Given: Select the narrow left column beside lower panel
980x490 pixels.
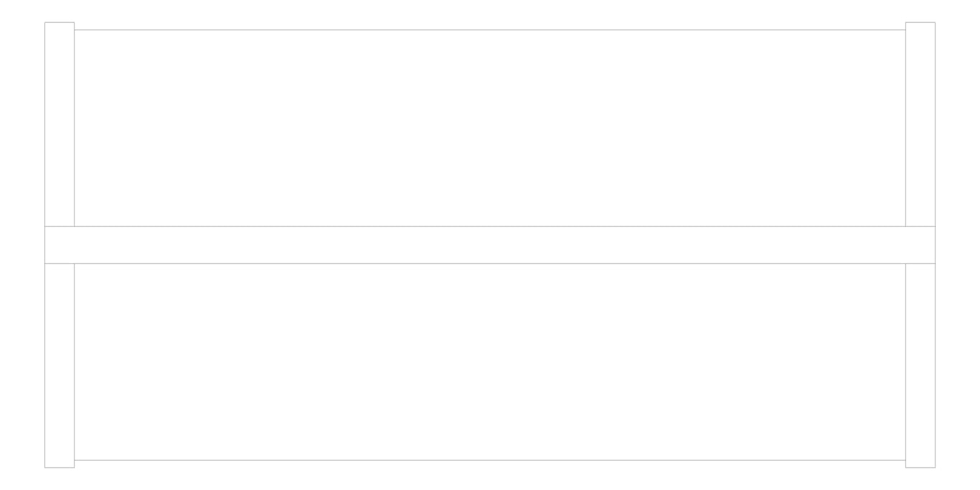Looking at the screenshot, I should click(60, 365).
